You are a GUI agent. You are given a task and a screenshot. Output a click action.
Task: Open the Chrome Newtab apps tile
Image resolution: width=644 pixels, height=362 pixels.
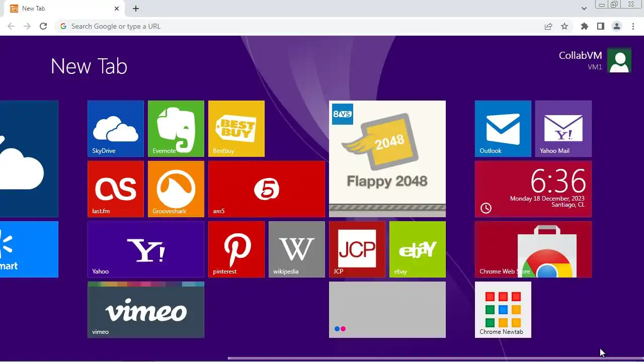(x=503, y=310)
